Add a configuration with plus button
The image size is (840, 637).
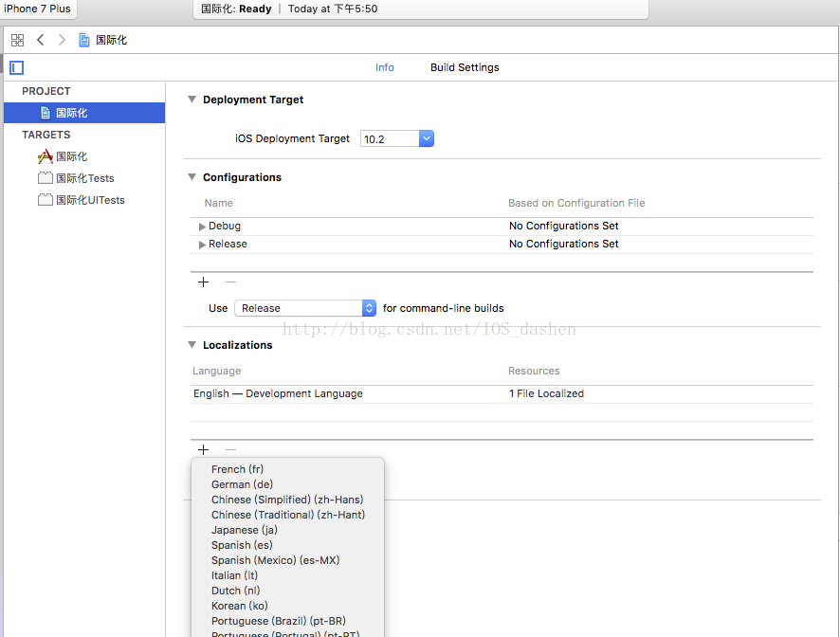[204, 282]
